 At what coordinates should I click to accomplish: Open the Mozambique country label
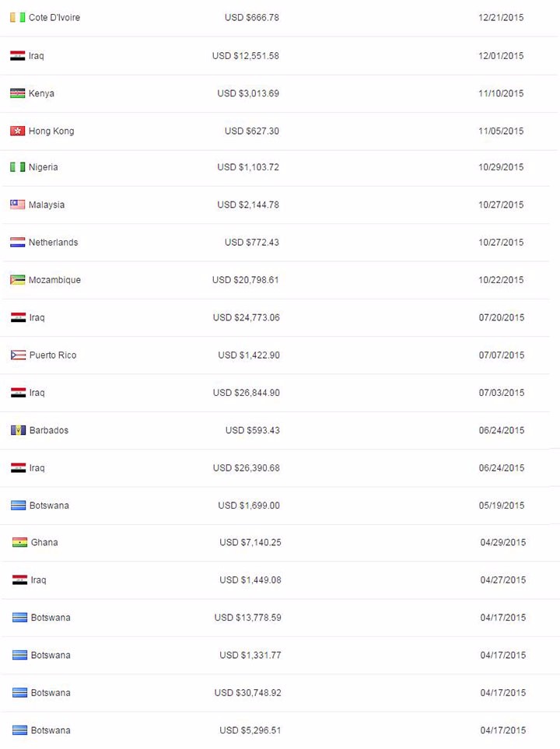pyautogui.click(x=54, y=280)
